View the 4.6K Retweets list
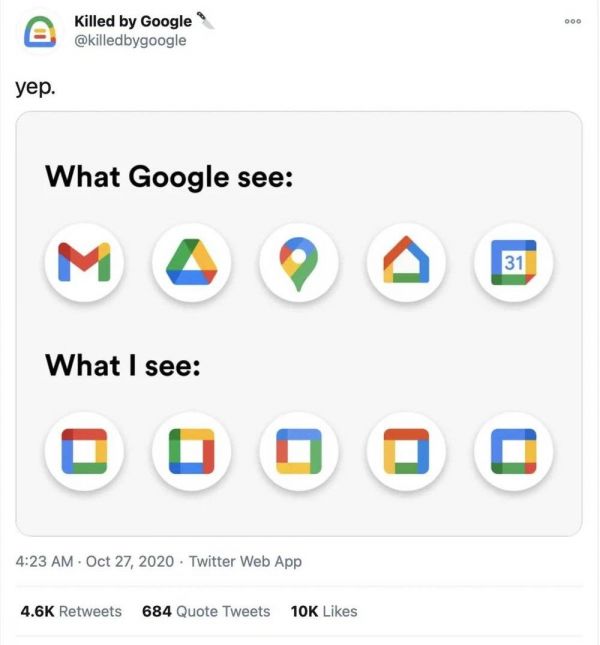Viewport: 600px width, 645px height. [71, 611]
